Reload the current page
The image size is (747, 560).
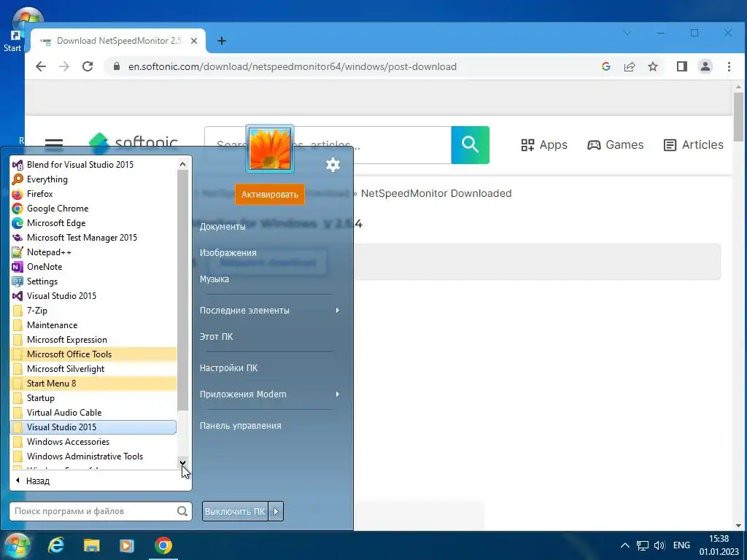(x=88, y=66)
